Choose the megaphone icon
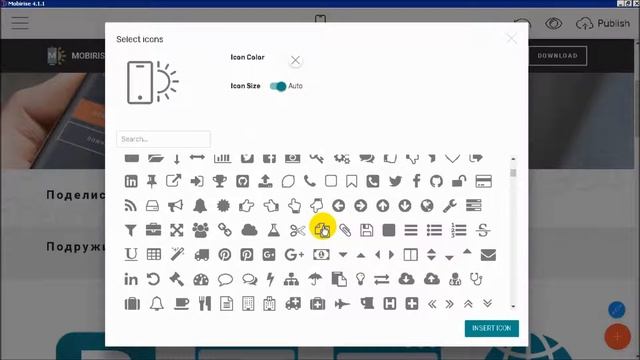The width and height of the screenshot is (640, 360). [x=176, y=206]
